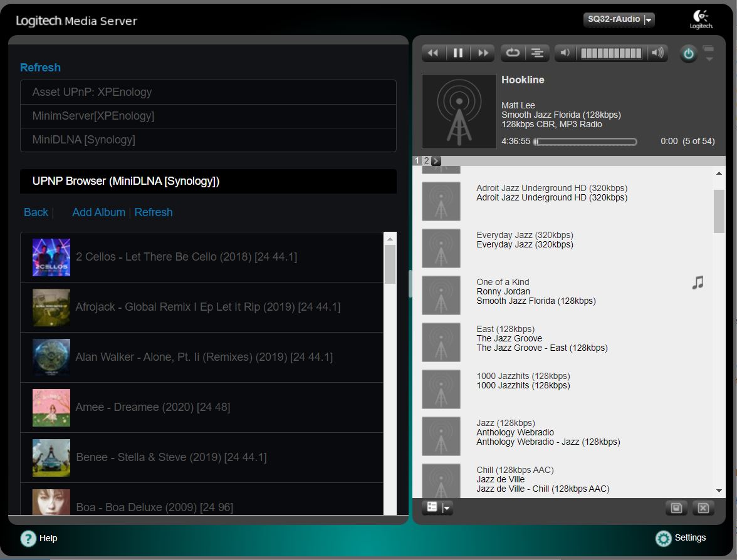Screen dimensions: 737x560
Task: Clear the current playlist
Action: pyautogui.click(x=703, y=508)
